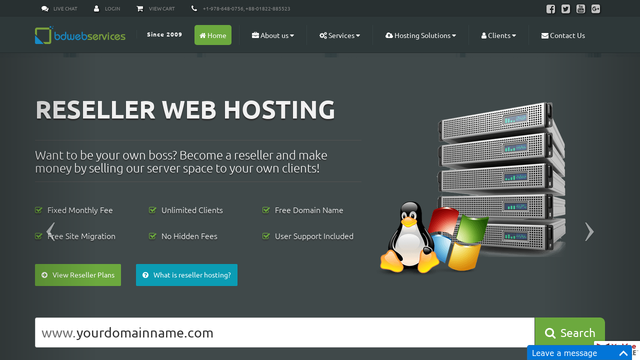Screen dimensions: 640x360
Task: Open the Clients dropdown menu
Action: tap(498, 36)
